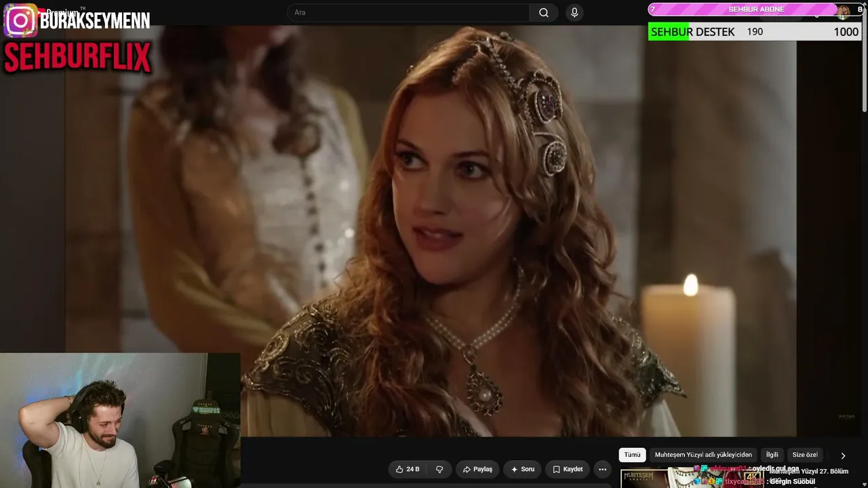The image size is (868, 488).
Task: Like the video showing 24 B likes
Action: tap(408, 469)
